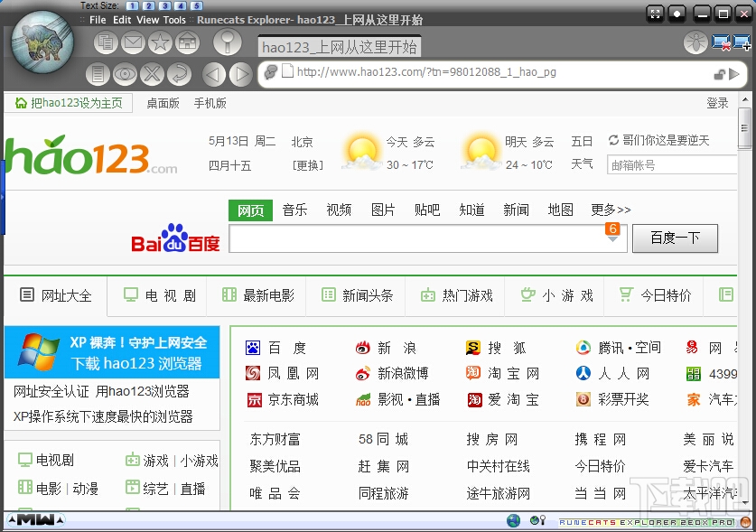This screenshot has height=532, width=756.
Task: Open new tab with plus monitor icon
Action: click(742, 42)
